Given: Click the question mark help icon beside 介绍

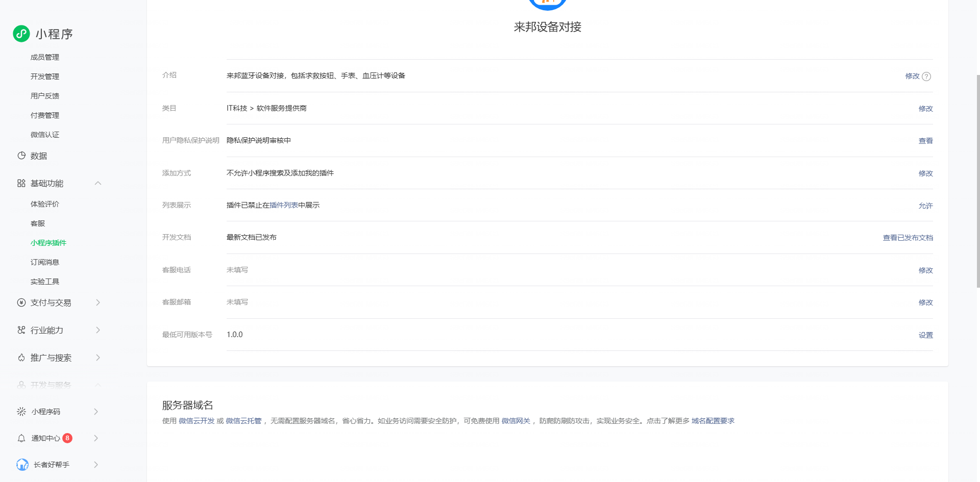Looking at the screenshot, I should tap(926, 77).
